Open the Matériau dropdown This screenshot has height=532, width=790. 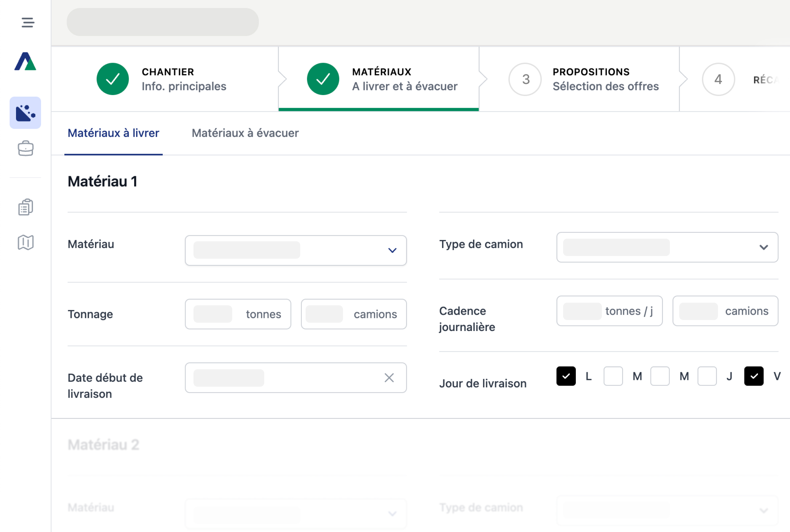tap(392, 250)
